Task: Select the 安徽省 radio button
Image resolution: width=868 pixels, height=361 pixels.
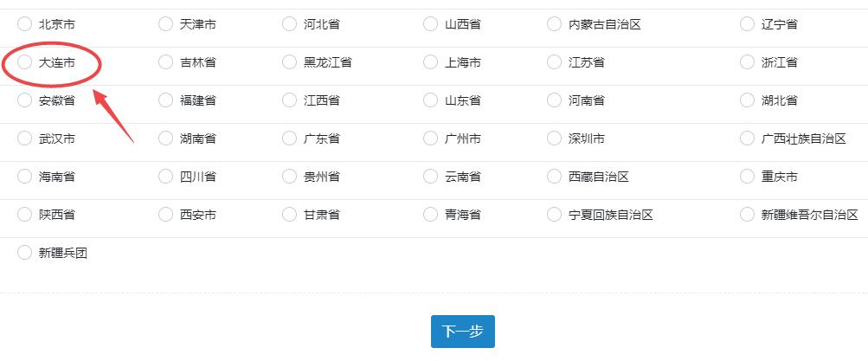Action: click(24, 100)
